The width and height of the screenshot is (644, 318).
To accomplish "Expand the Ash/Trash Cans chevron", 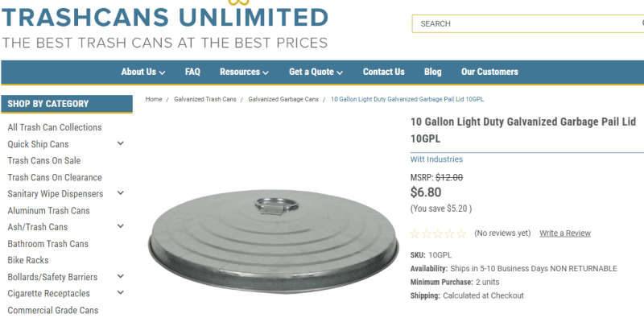I will point(120,226).
